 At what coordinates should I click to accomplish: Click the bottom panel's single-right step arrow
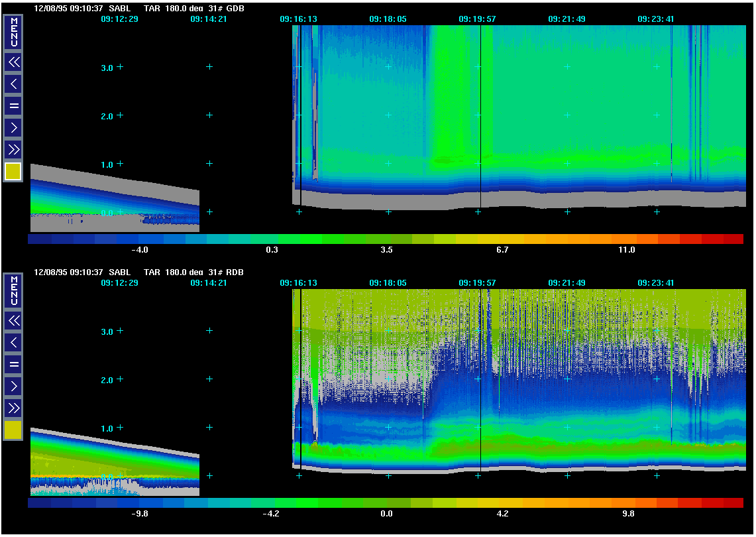pos(13,385)
